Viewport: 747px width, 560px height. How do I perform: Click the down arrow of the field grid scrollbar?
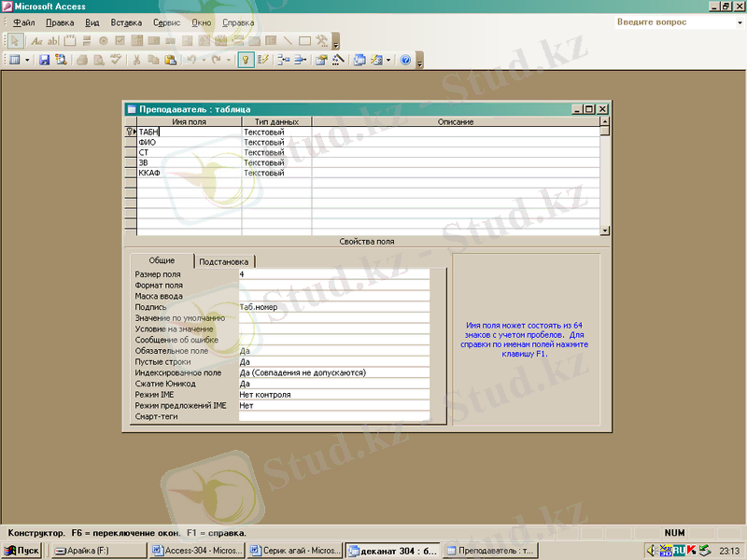coord(604,230)
